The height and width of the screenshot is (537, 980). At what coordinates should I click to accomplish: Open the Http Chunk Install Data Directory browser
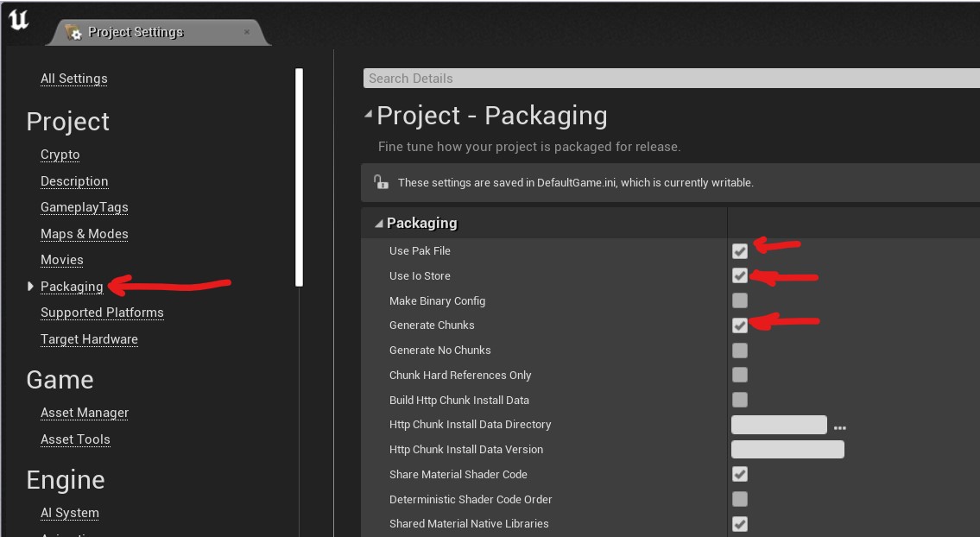(840, 425)
